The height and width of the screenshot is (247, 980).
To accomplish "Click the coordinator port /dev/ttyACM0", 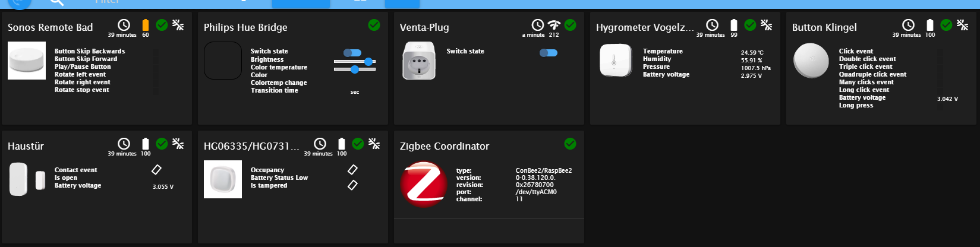I will click(x=536, y=192).
